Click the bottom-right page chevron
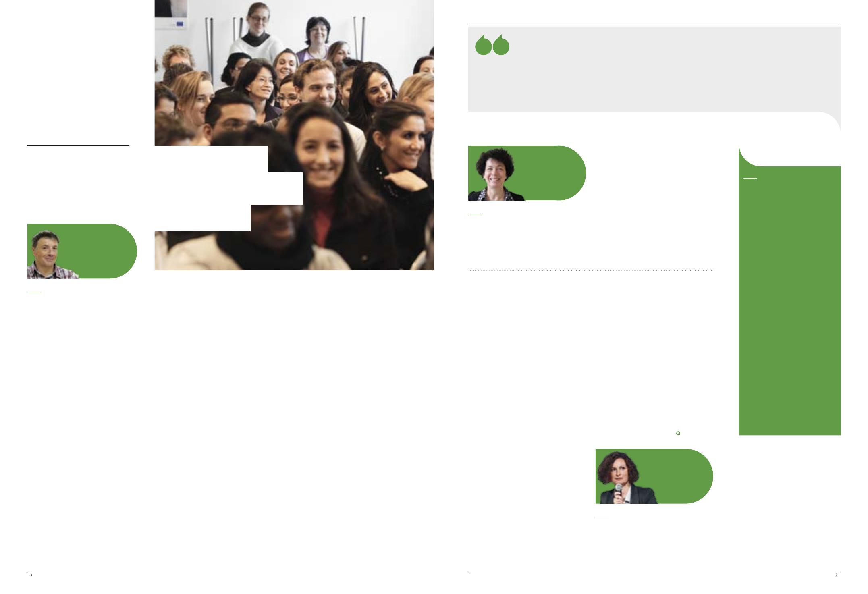Screen dimensions: 868x594 tap(837, 575)
